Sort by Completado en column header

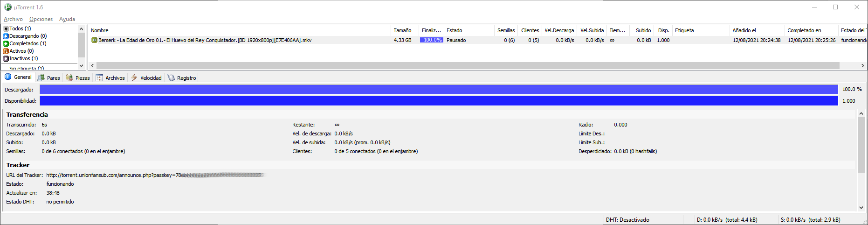[x=811, y=30]
